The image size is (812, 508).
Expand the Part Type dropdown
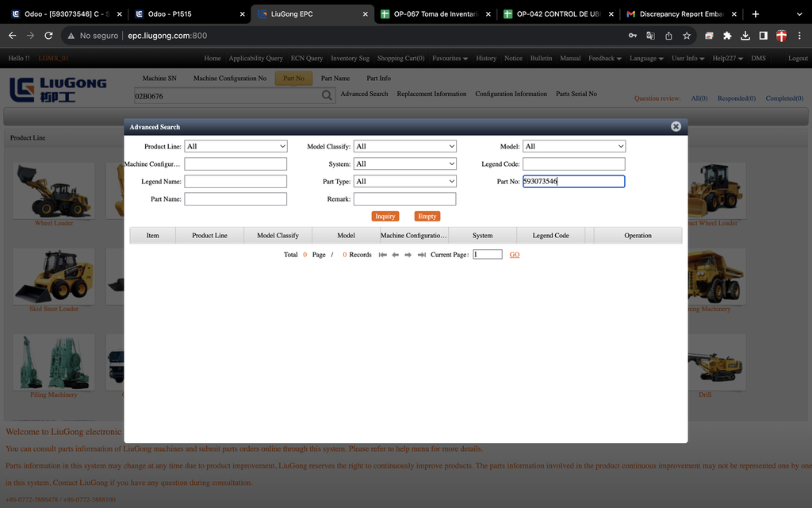pyautogui.click(x=404, y=181)
